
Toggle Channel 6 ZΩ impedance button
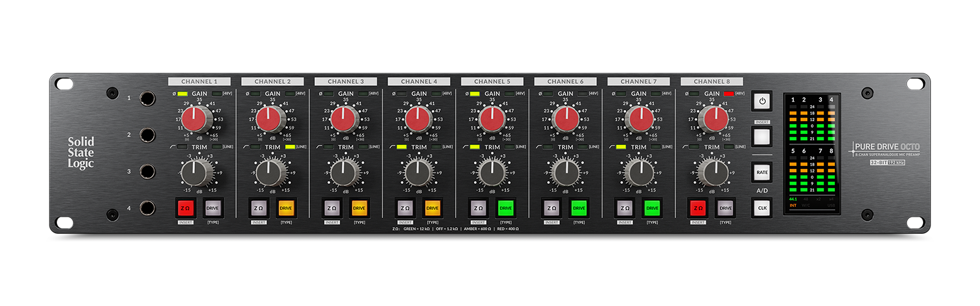pyautogui.click(x=551, y=208)
